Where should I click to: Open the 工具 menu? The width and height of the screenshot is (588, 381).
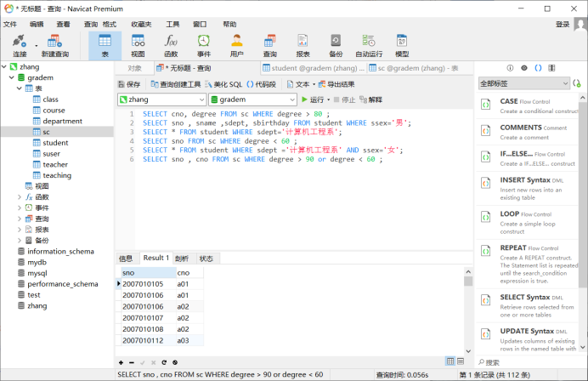click(x=172, y=25)
